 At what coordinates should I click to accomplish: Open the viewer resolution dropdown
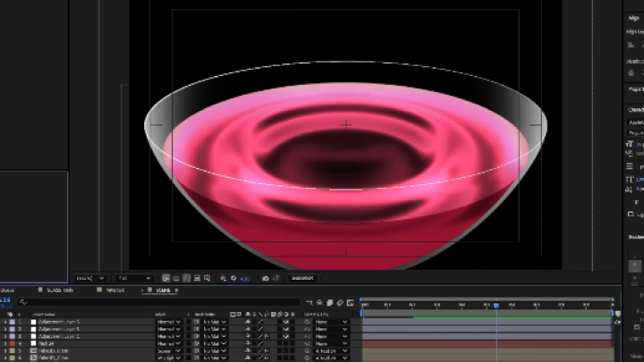pyautogui.click(x=134, y=278)
